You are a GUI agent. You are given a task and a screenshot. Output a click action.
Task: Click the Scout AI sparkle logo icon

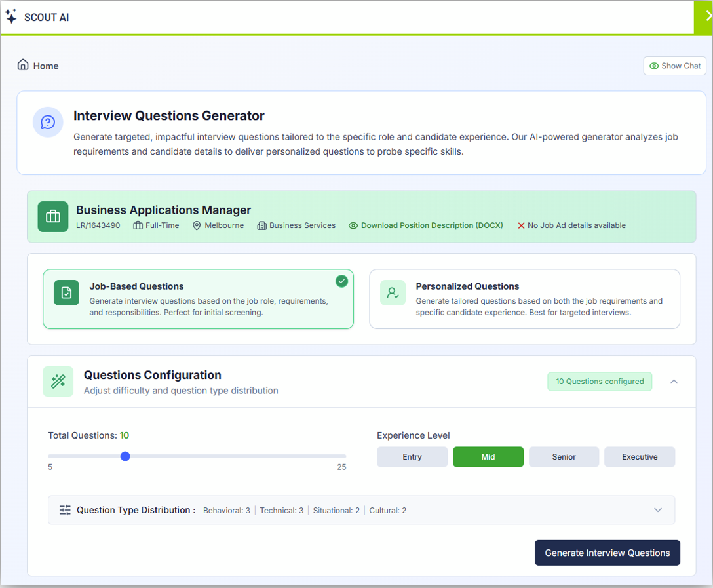(11, 17)
